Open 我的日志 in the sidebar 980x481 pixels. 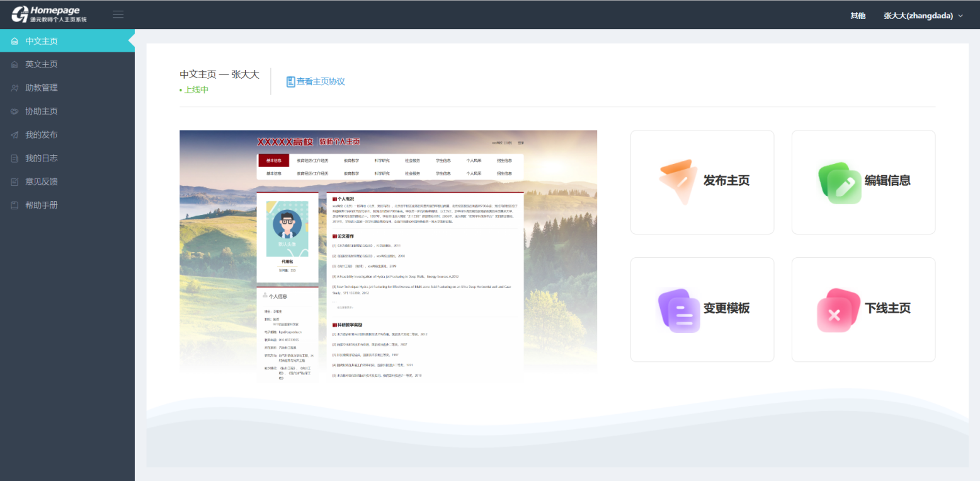42,158
